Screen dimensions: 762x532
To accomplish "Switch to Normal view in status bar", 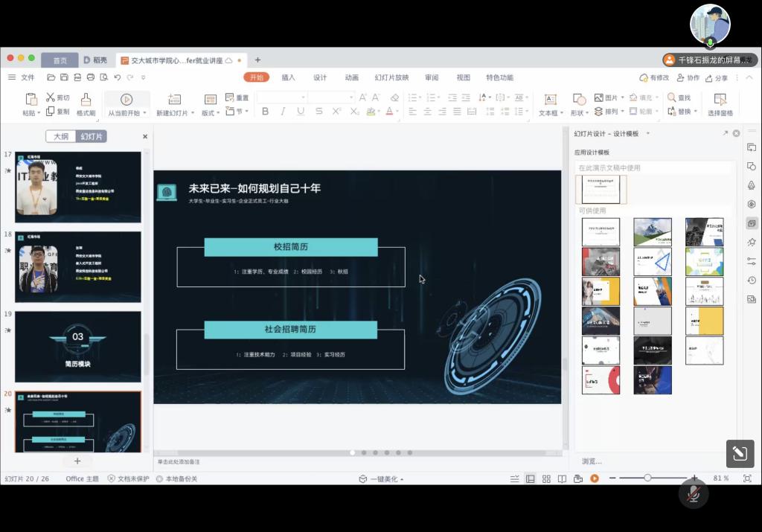I will coord(530,479).
